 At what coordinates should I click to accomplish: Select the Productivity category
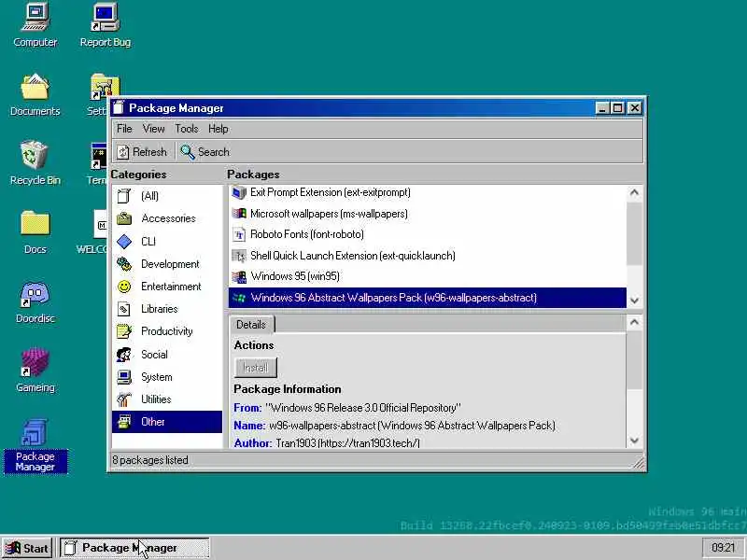point(167,331)
